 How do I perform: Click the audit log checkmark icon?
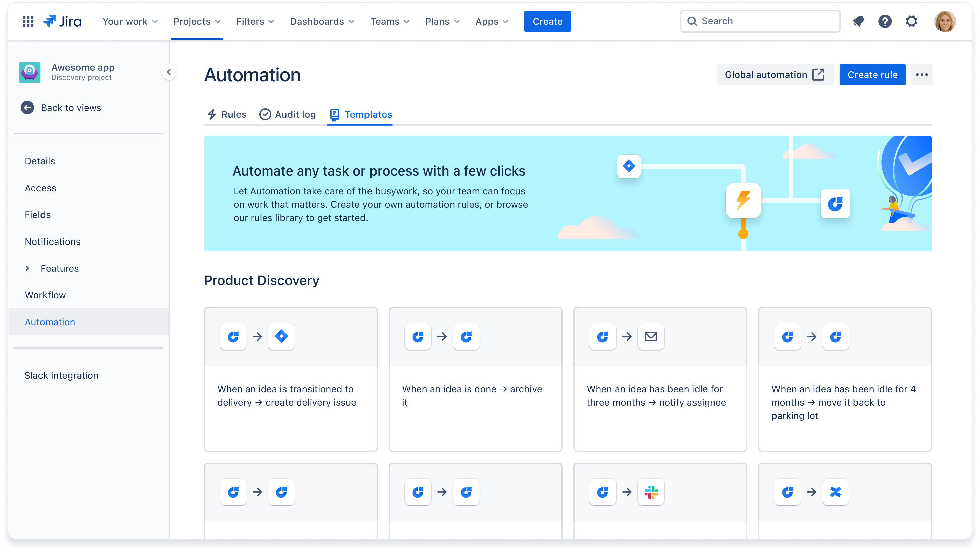265,114
